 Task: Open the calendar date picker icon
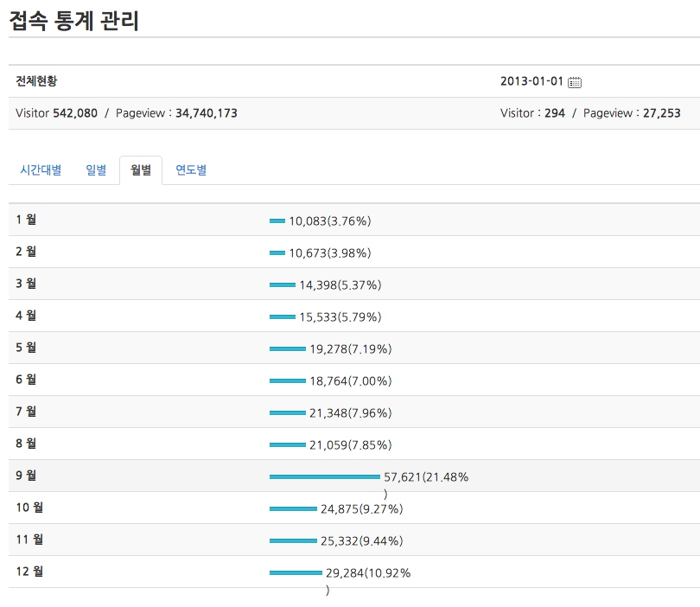coord(575,82)
